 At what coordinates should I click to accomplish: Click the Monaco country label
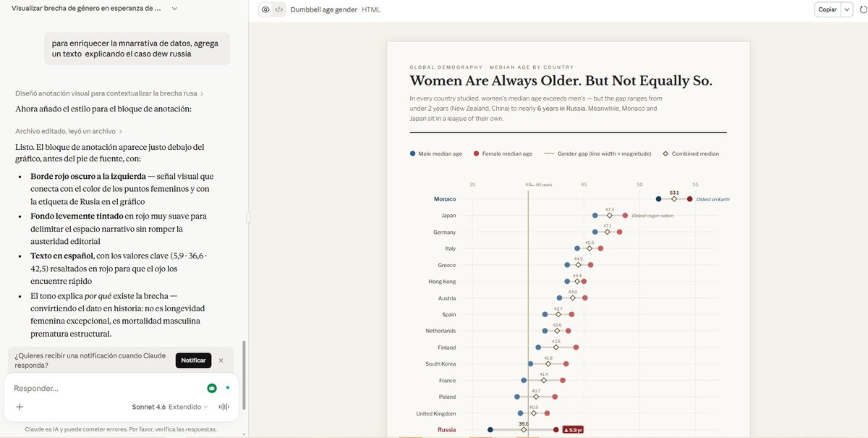[x=445, y=199]
